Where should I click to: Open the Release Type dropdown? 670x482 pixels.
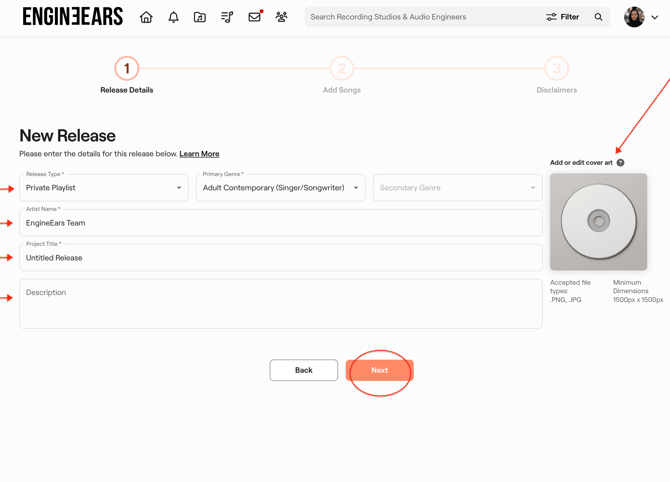pyautogui.click(x=104, y=188)
